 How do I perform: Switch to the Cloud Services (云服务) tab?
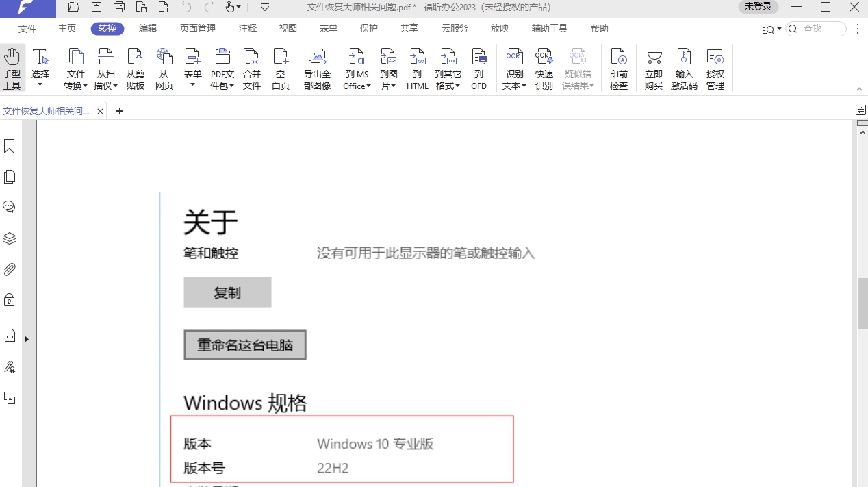coord(455,29)
